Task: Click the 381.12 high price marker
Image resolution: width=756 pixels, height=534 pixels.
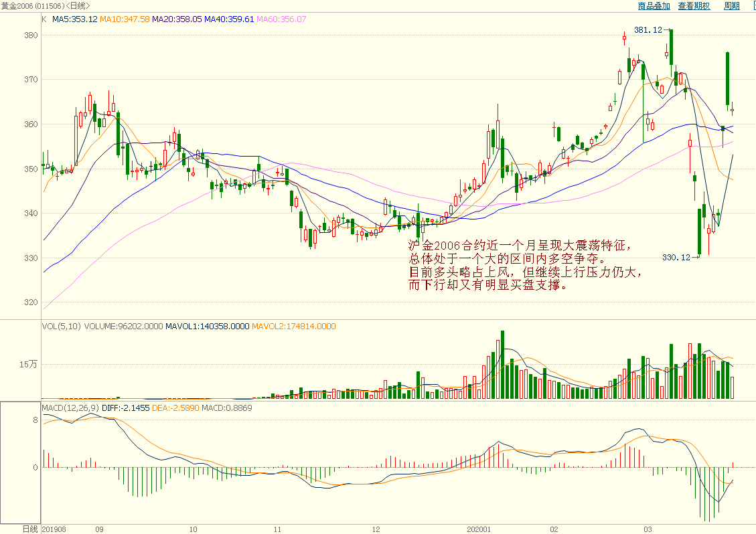Action: [x=648, y=30]
